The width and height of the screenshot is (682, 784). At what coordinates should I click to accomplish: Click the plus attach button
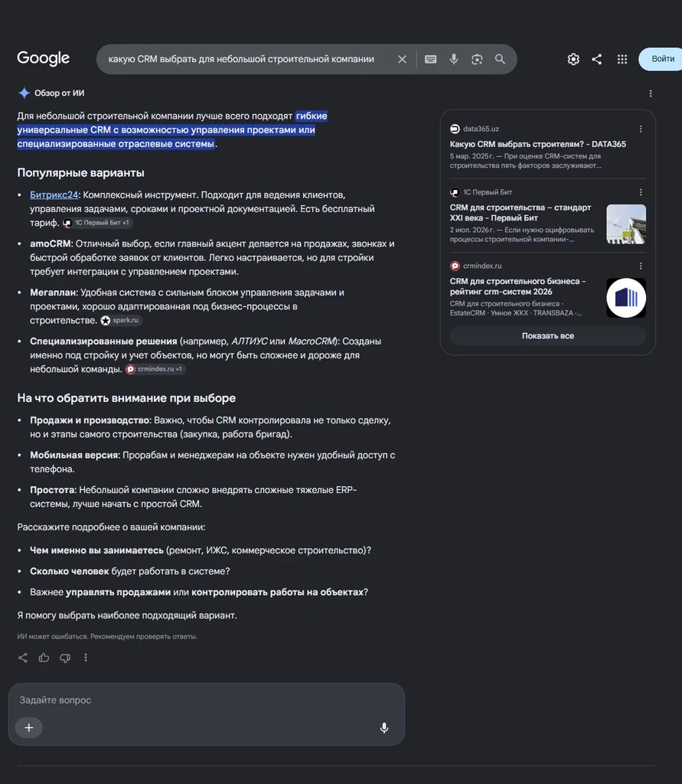29,727
